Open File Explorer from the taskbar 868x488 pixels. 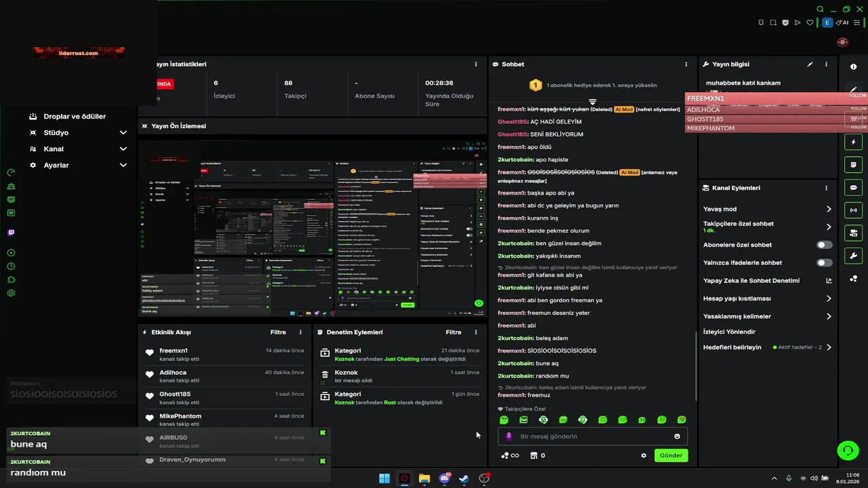[425, 479]
